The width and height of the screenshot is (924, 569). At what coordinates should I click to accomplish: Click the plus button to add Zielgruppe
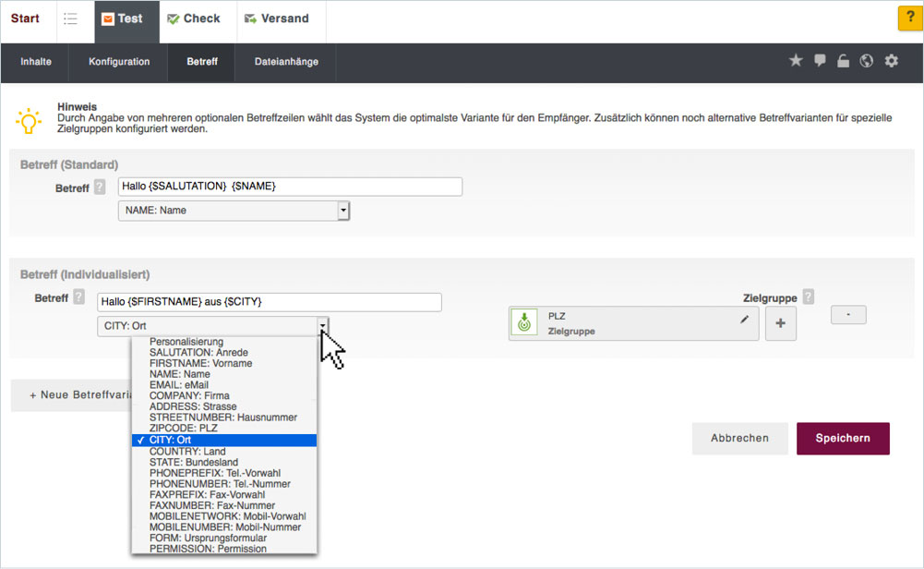[x=780, y=324]
